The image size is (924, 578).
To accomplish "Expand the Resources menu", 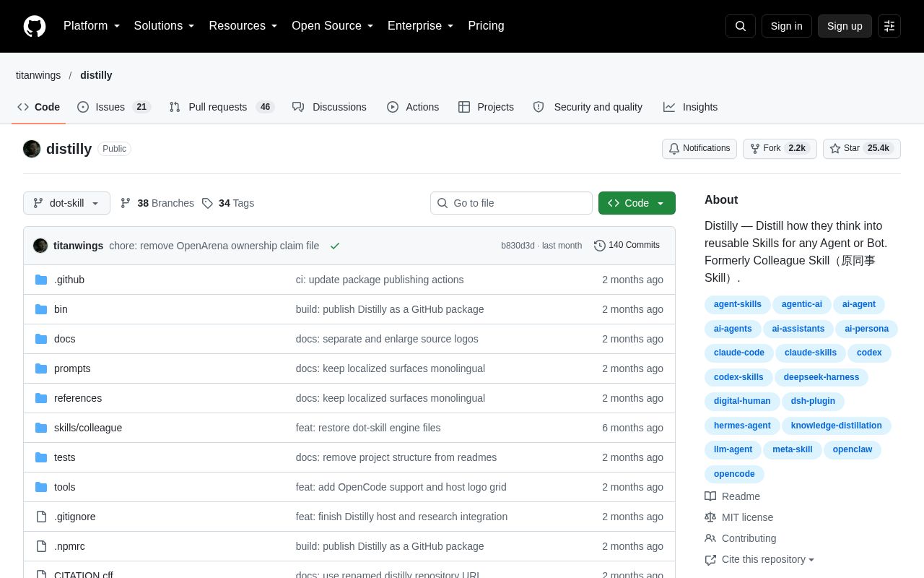I will (x=243, y=26).
